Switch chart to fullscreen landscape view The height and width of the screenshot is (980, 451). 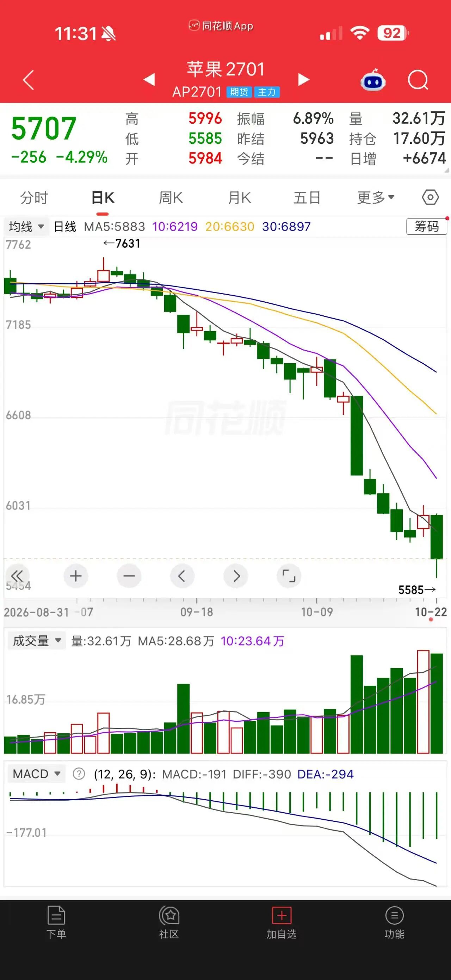click(289, 576)
